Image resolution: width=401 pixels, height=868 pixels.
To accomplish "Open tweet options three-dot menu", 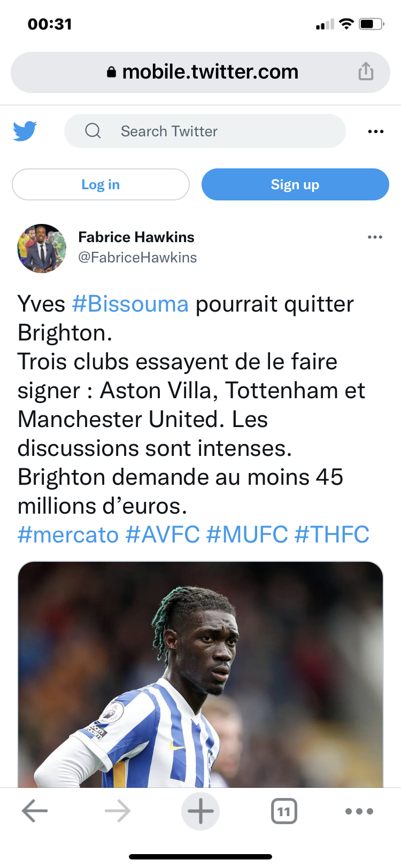I will [x=375, y=237].
